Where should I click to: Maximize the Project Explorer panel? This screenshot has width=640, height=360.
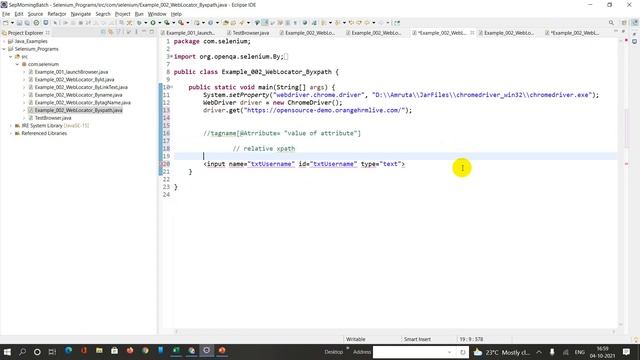(x=151, y=32)
